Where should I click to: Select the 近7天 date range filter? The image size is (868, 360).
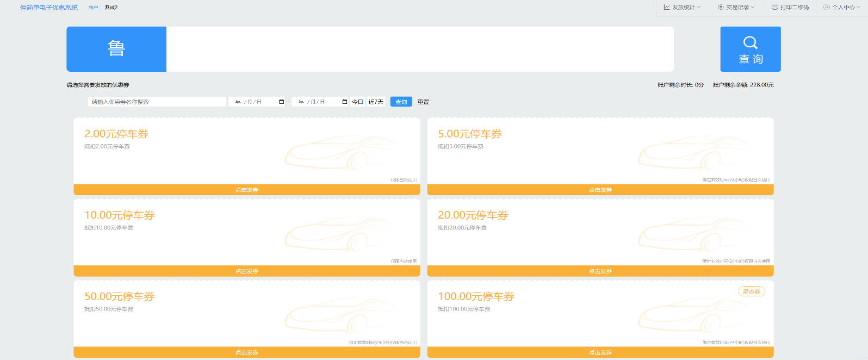coord(376,102)
